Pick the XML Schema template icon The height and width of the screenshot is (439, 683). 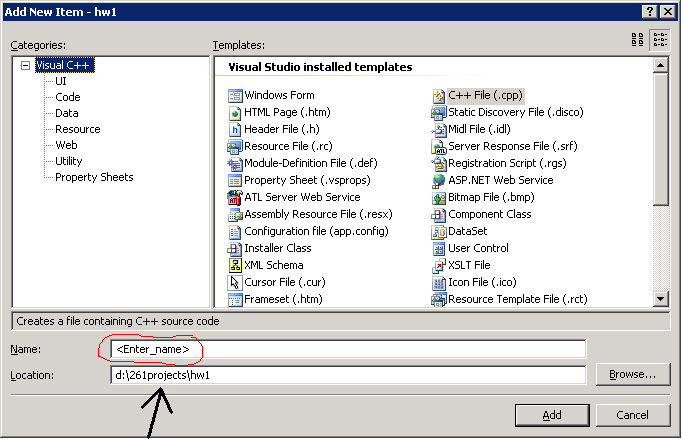[235, 265]
